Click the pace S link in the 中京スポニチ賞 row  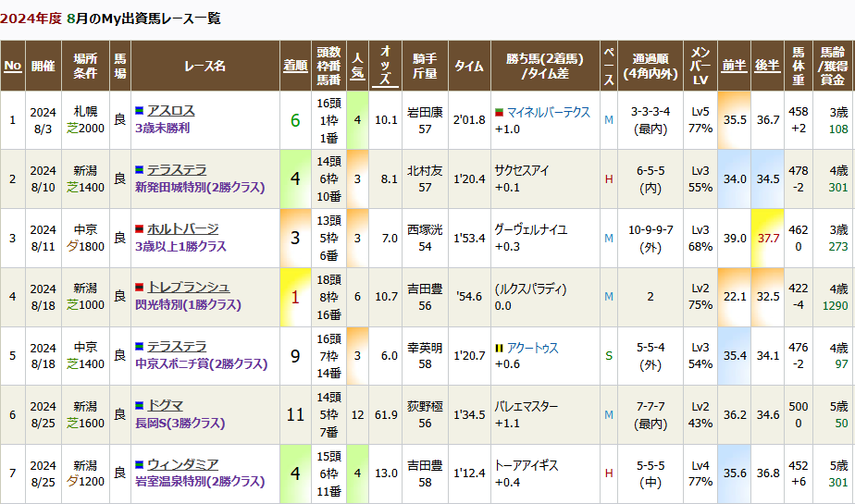[x=608, y=355]
